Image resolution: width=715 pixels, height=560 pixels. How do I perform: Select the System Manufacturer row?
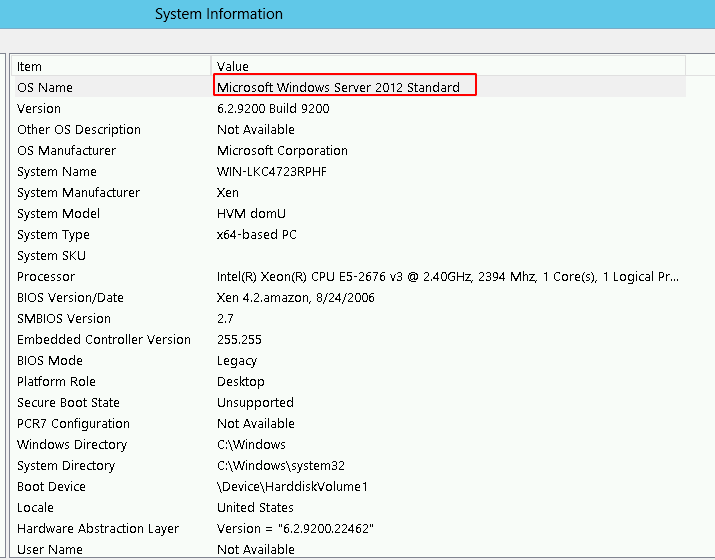[x=78, y=193]
